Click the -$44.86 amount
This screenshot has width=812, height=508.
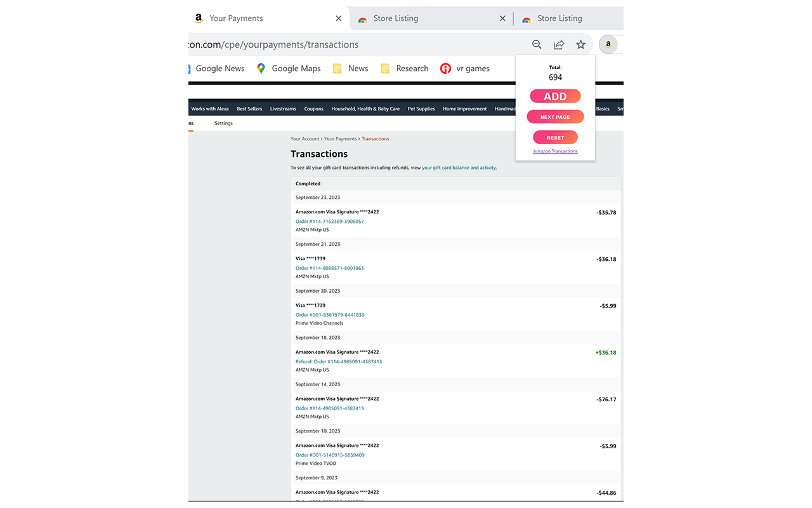606,493
